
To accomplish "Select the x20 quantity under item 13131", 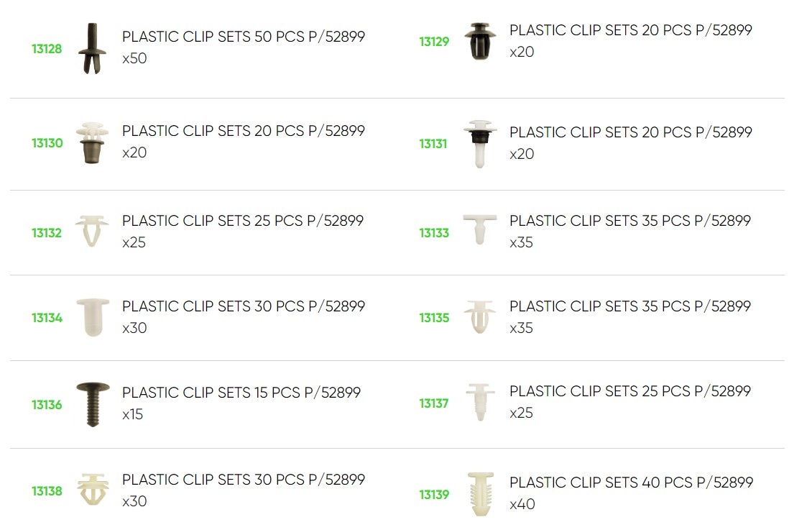I will click(522, 154).
